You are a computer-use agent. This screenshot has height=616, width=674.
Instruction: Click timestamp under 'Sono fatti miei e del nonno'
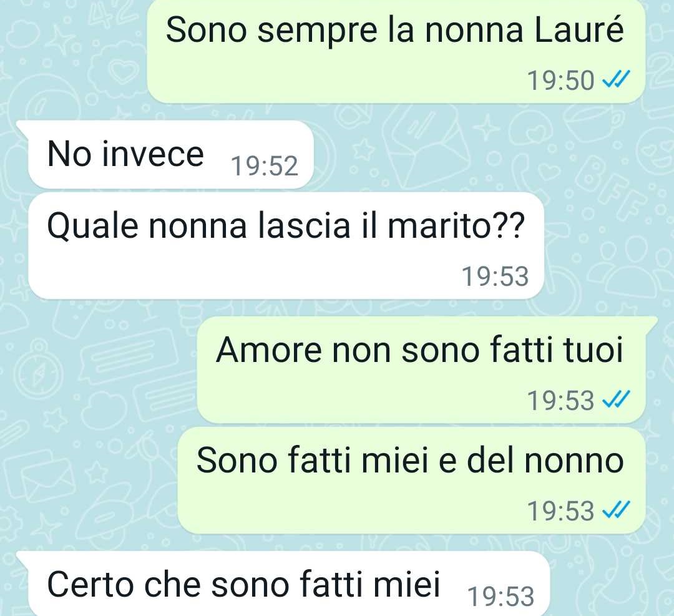tap(560, 511)
